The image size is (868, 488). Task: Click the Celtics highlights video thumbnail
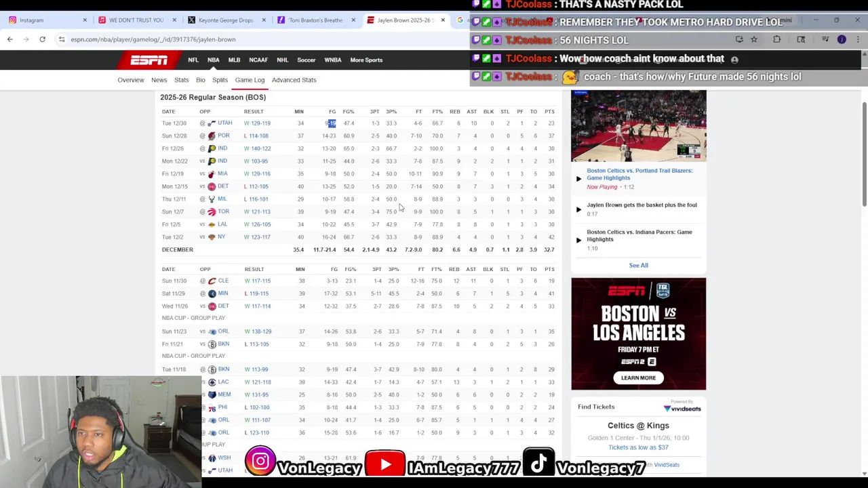(638, 126)
